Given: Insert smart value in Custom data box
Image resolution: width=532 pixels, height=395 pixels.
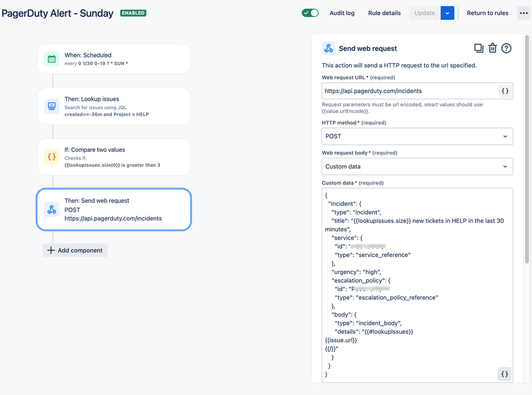Looking at the screenshot, I should [504, 374].
